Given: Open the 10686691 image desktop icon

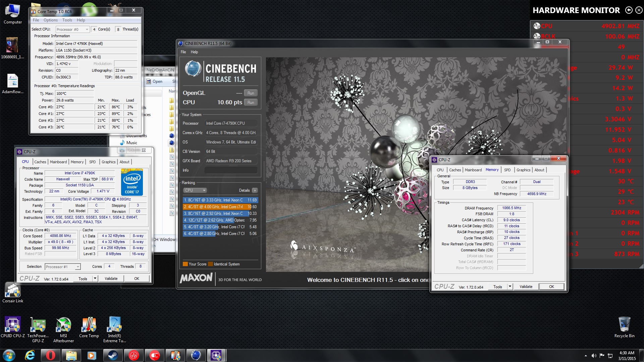Looking at the screenshot, I should 12,48.
